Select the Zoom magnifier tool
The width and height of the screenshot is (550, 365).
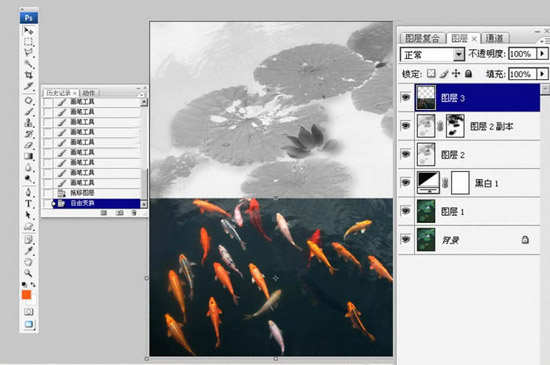[28, 273]
